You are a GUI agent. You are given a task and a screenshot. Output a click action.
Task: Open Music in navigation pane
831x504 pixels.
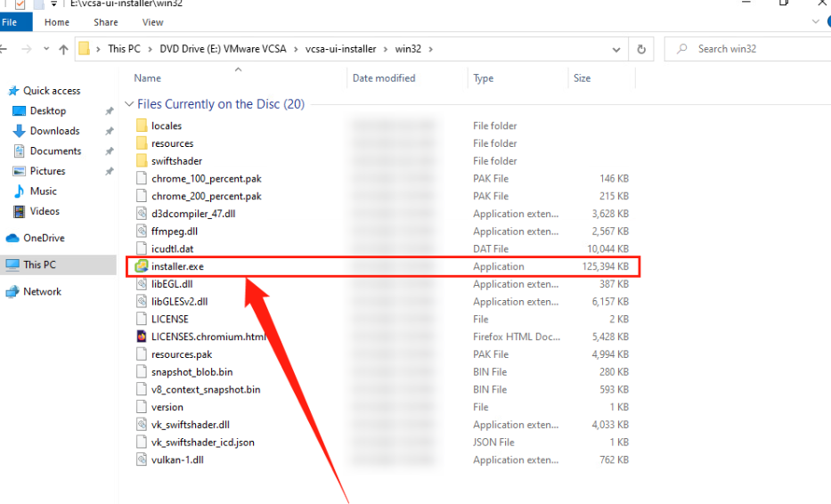tap(43, 191)
